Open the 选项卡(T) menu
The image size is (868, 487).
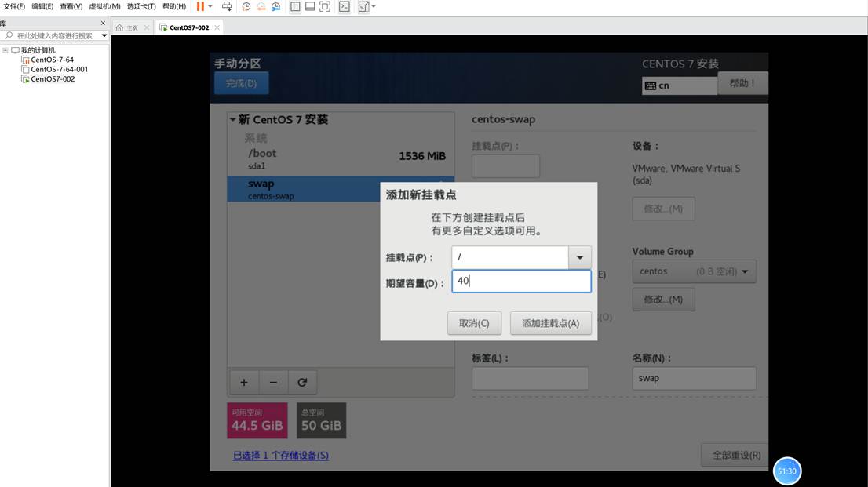coord(141,6)
